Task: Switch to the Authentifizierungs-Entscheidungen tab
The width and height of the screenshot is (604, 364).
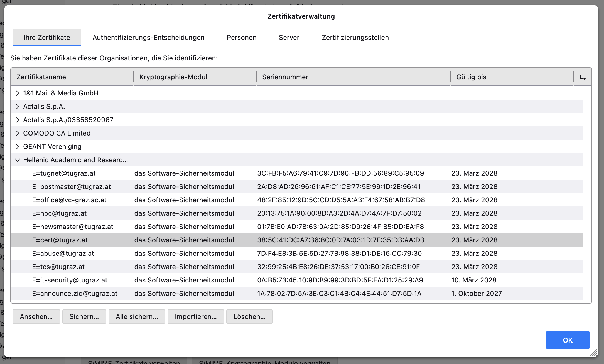Action: click(x=148, y=38)
